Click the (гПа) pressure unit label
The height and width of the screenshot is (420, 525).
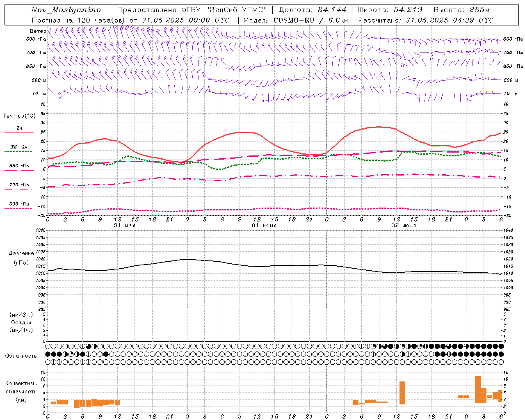[21, 263]
